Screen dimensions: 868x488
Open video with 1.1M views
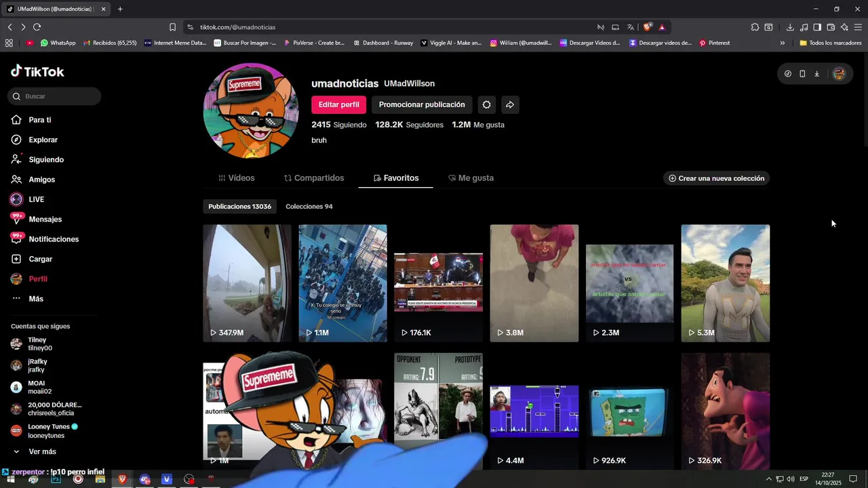[x=343, y=283]
